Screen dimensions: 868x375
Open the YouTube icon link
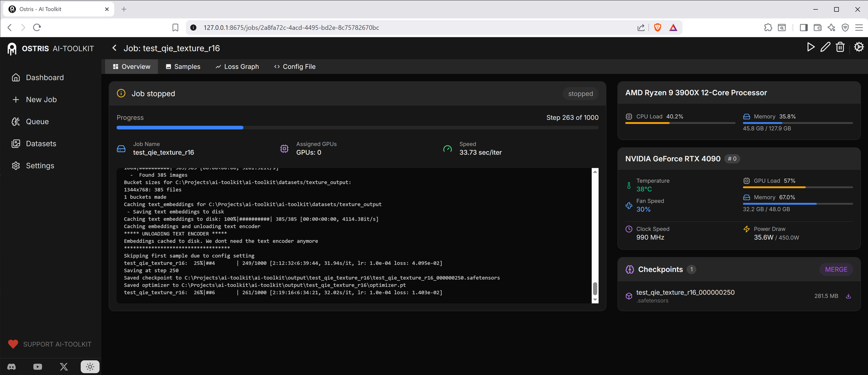(x=38, y=367)
